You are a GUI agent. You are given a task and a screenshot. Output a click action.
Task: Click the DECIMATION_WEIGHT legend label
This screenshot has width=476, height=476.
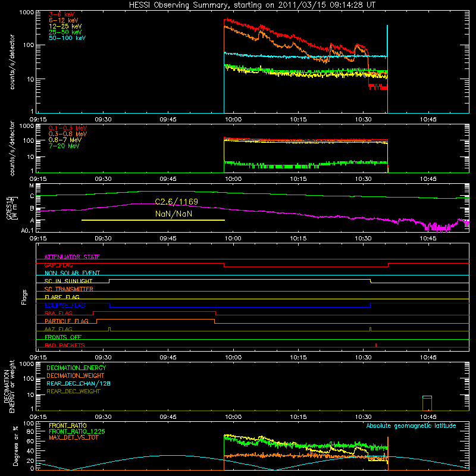point(76,376)
